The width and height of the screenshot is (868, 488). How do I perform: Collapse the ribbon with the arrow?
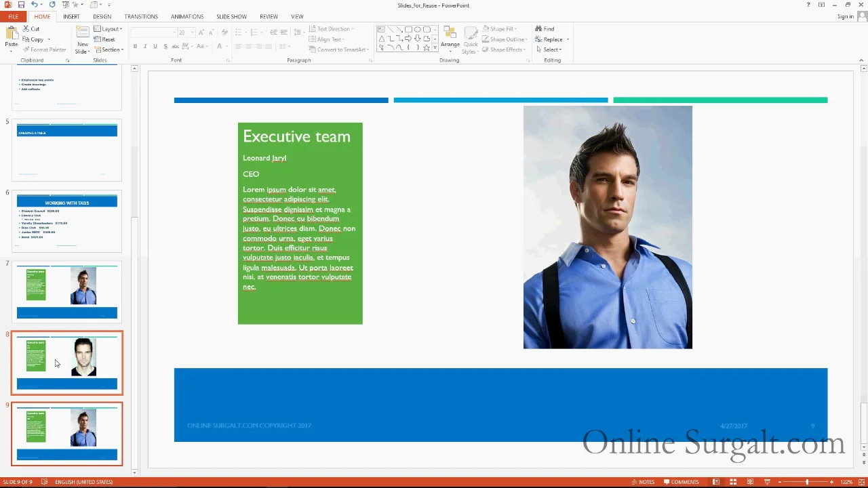[862, 60]
